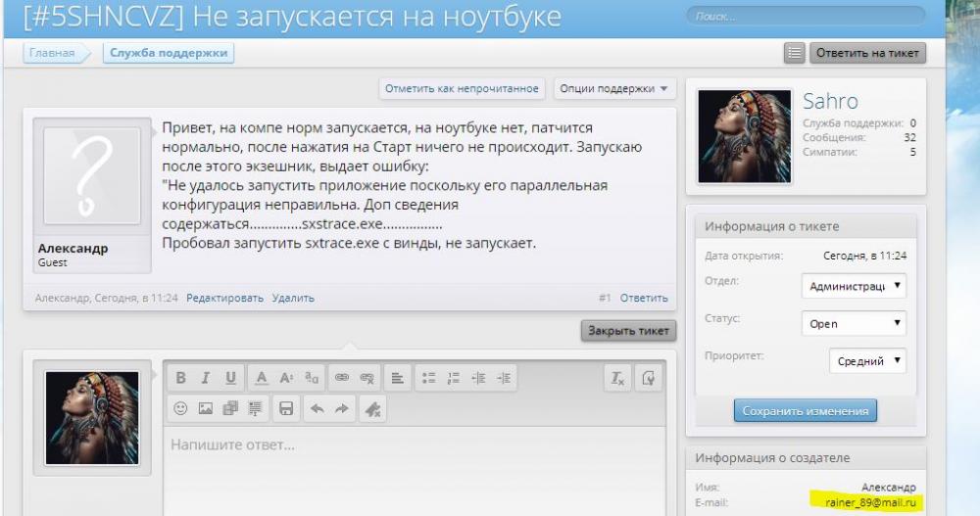Undo the last editor action

(318, 408)
